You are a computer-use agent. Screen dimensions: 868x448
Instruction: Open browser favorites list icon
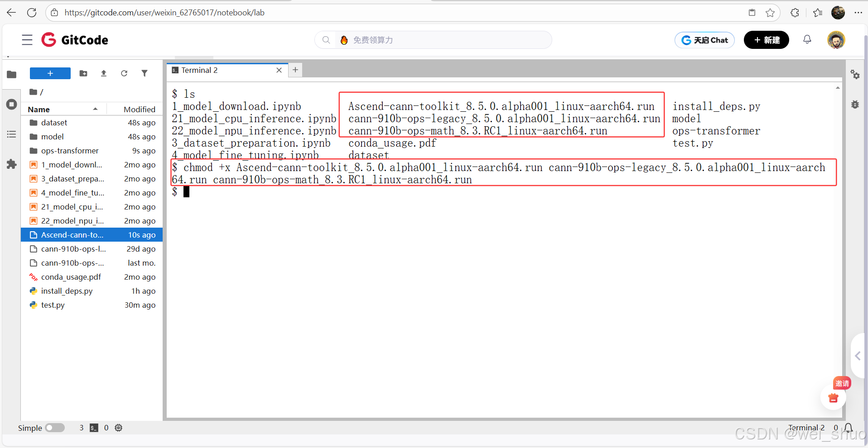(x=818, y=13)
